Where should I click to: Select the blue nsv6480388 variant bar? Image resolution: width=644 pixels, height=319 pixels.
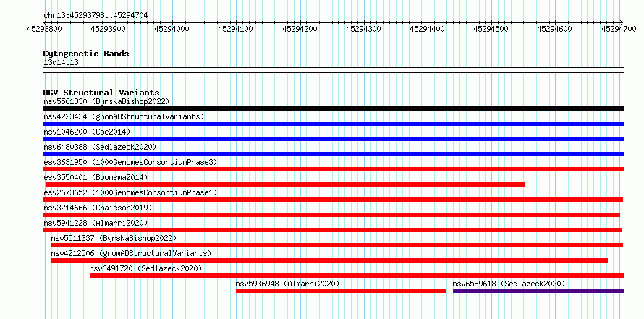pyautogui.click(x=333, y=154)
